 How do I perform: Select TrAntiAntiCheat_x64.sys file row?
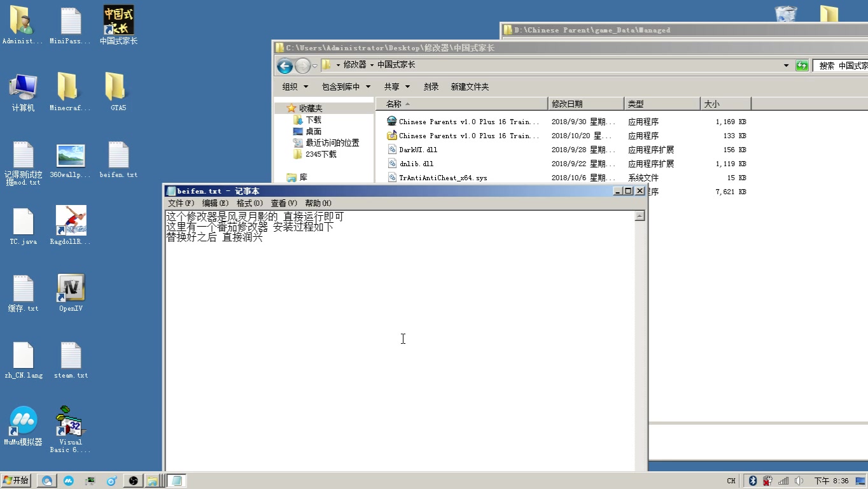567,178
